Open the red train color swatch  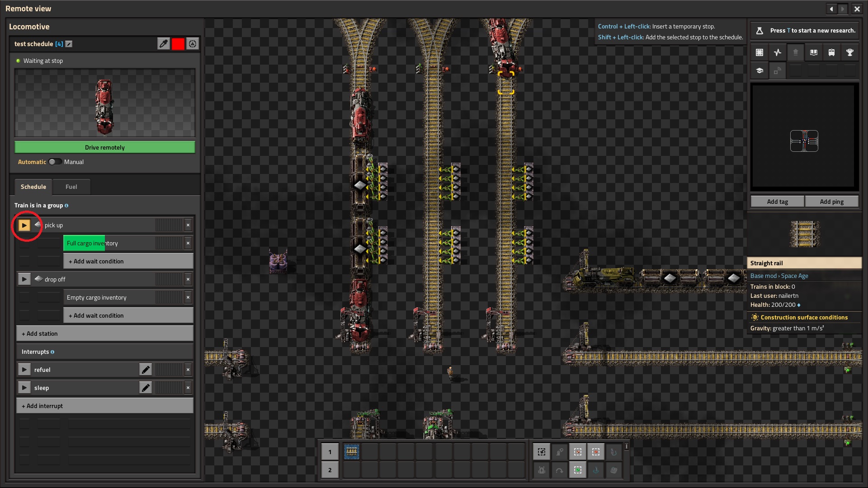tap(178, 44)
